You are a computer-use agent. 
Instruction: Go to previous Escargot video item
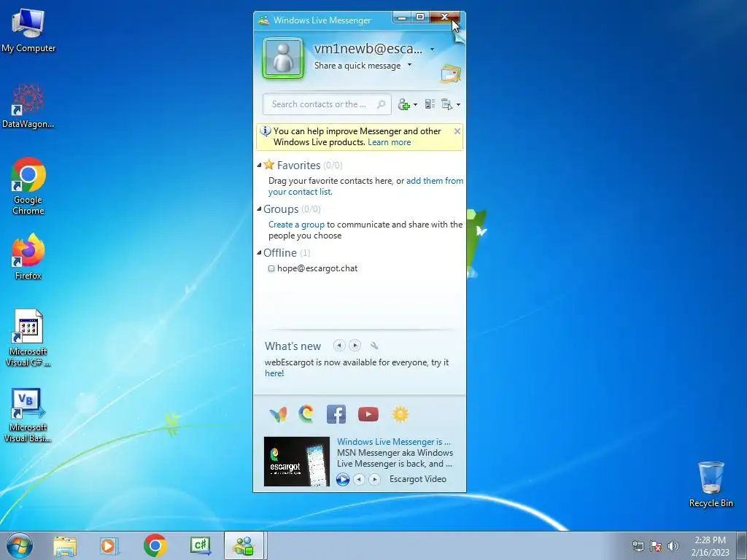(360, 479)
